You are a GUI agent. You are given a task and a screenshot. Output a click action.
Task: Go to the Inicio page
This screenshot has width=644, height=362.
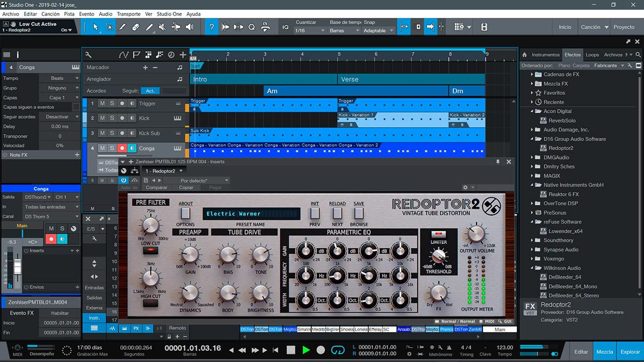click(565, 27)
